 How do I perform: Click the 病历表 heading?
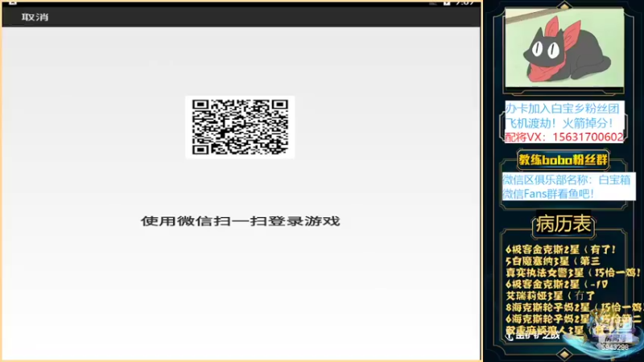563,224
